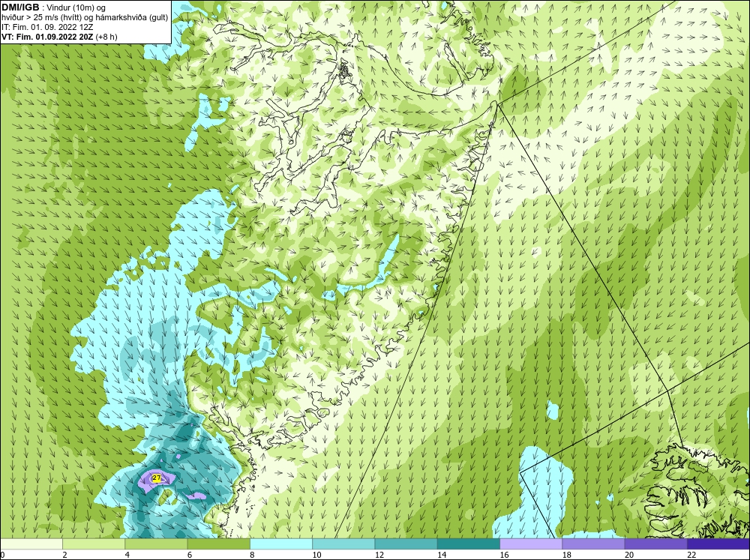Select the 12–14 m/s teal legend swatch
Image resolution: width=750 pixels, height=560 pixels.
coord(406,544)
